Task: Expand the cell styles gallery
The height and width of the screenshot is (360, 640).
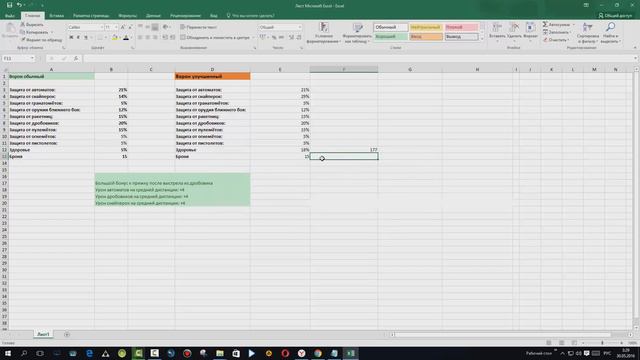Action: click(x=482, y=39)
